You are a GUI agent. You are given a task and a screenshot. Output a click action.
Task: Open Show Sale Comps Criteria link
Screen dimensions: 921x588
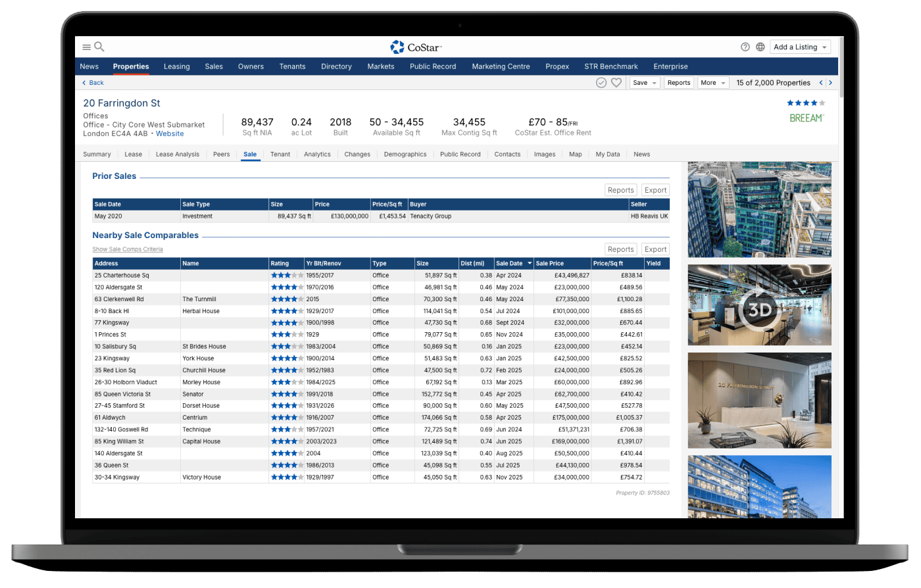click(127, 249)
